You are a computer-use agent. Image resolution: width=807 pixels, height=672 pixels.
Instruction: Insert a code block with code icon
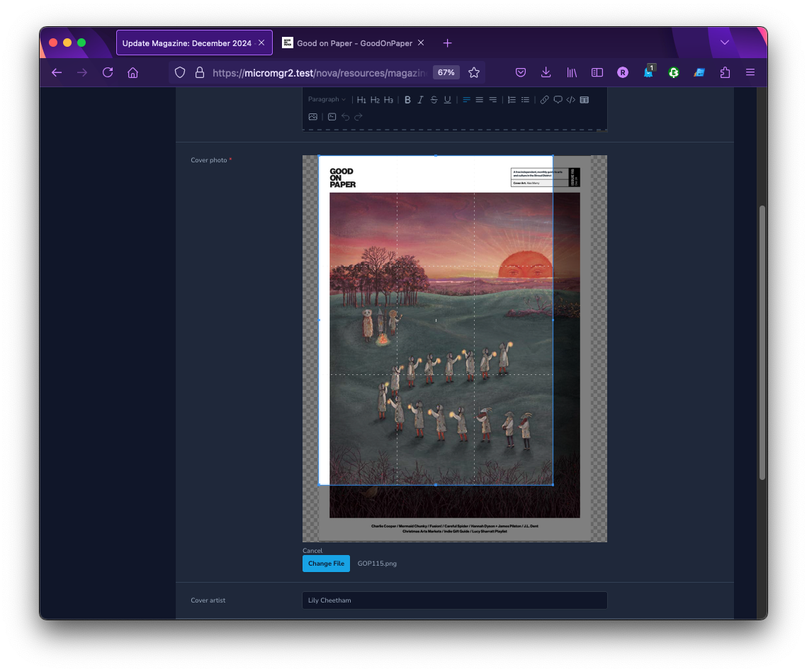point(570,100)
